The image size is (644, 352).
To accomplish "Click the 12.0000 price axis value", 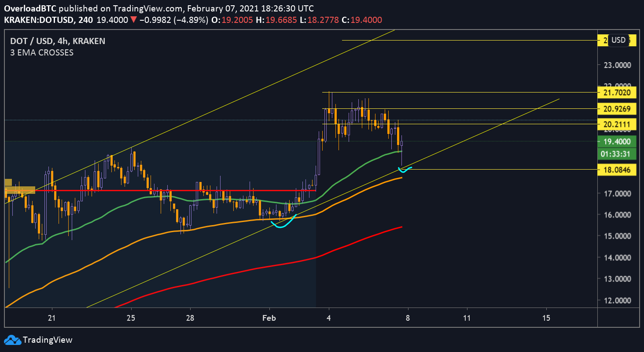I will tap(617, 300).
